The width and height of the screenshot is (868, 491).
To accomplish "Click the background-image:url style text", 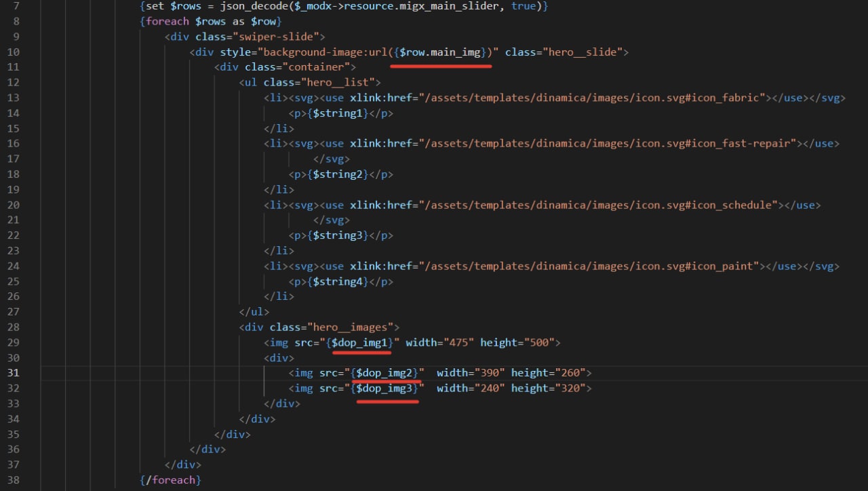I will tap(325, 52).
